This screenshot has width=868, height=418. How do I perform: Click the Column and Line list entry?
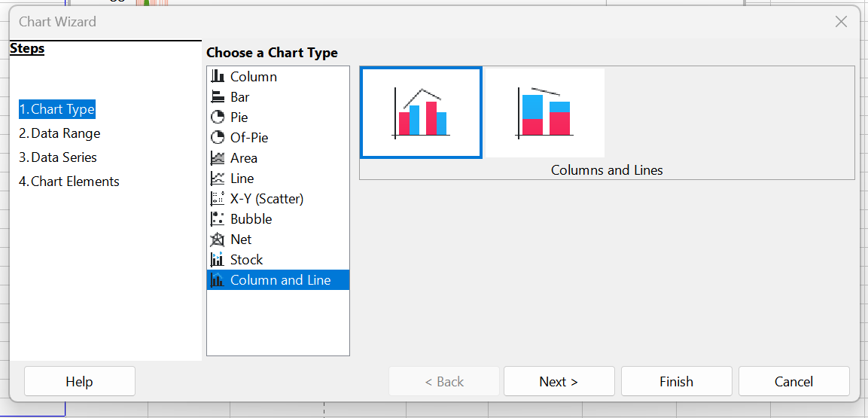(280, 280)
